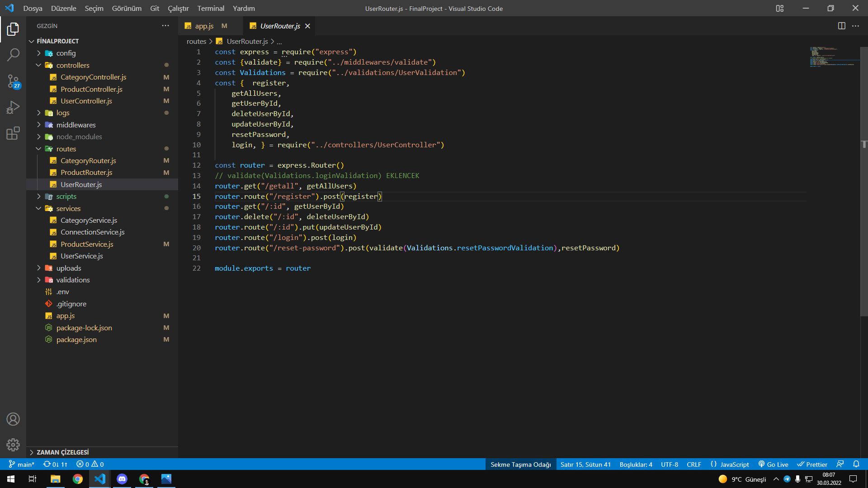This screenshot has height=488, width=868.
Task: Click the notifications bell in status bar
Action: [856, 464]
